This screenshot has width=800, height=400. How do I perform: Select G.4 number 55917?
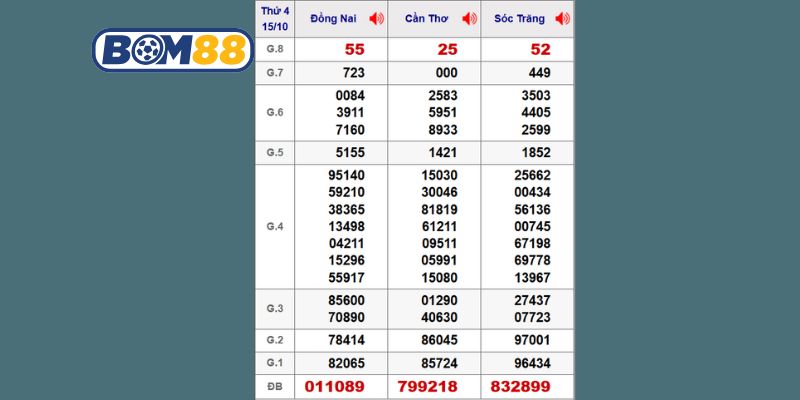(x=346, y=278)
